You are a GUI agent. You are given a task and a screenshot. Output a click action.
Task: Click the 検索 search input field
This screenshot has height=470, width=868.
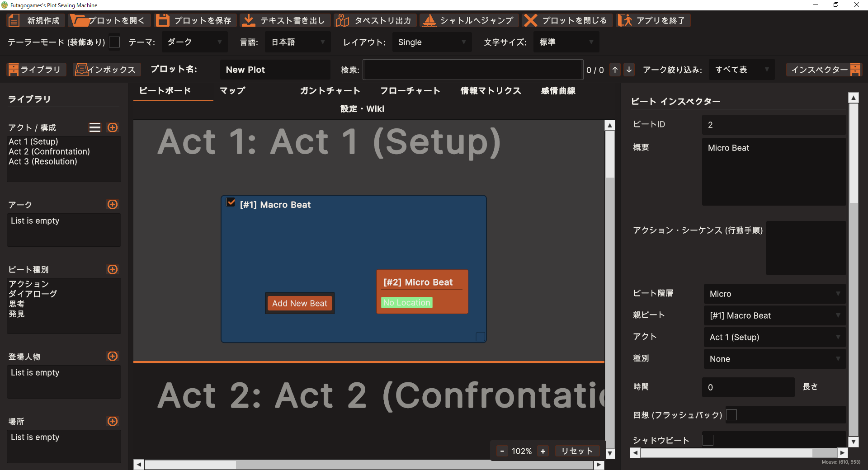click(473, 70)
